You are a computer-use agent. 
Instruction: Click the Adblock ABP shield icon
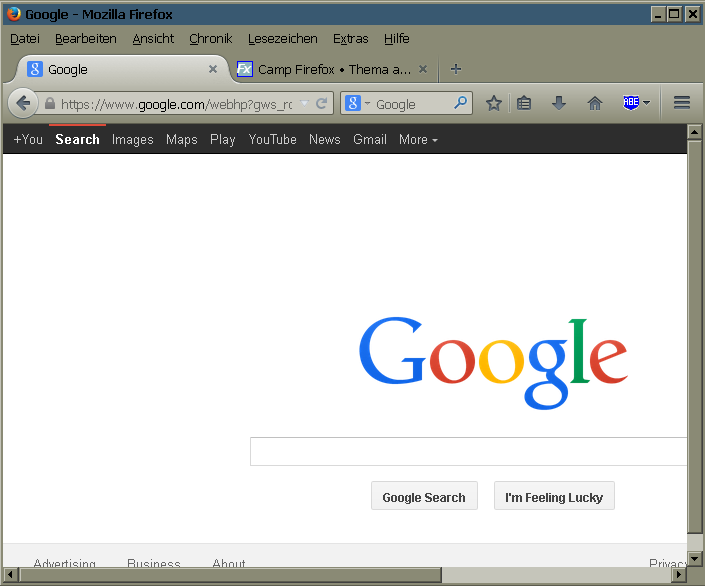pos(631,103)
